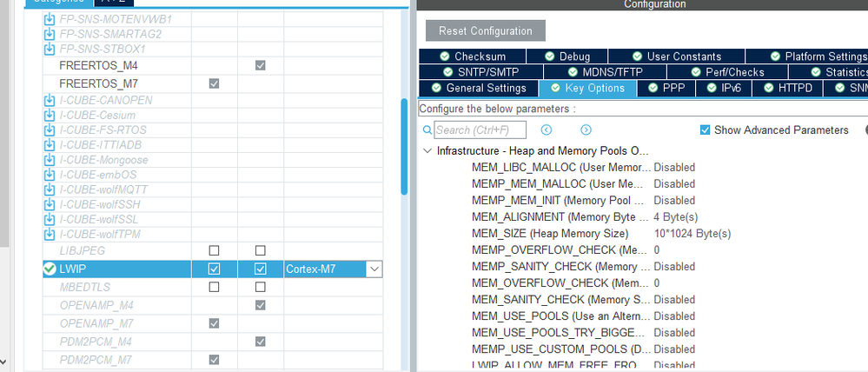
Task: Click download icon beside I-CUBE-Mongoose
Action: (50, 160)
